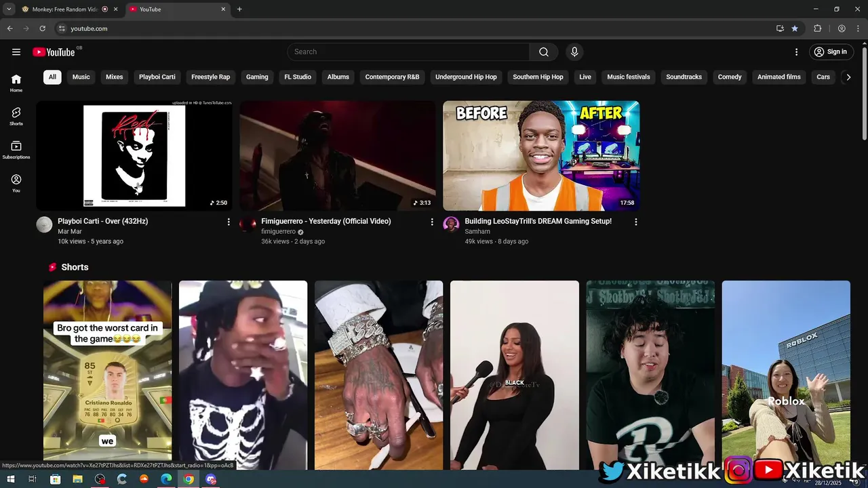
Task: Open the Cristiano Ronaldo card Short
Action: tap(108, 375)
